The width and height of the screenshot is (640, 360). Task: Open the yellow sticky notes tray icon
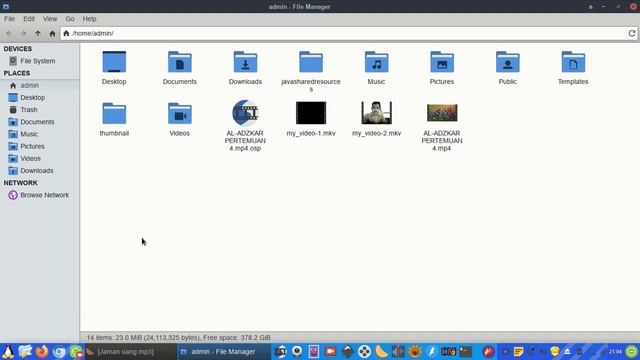tap(518, 351)
